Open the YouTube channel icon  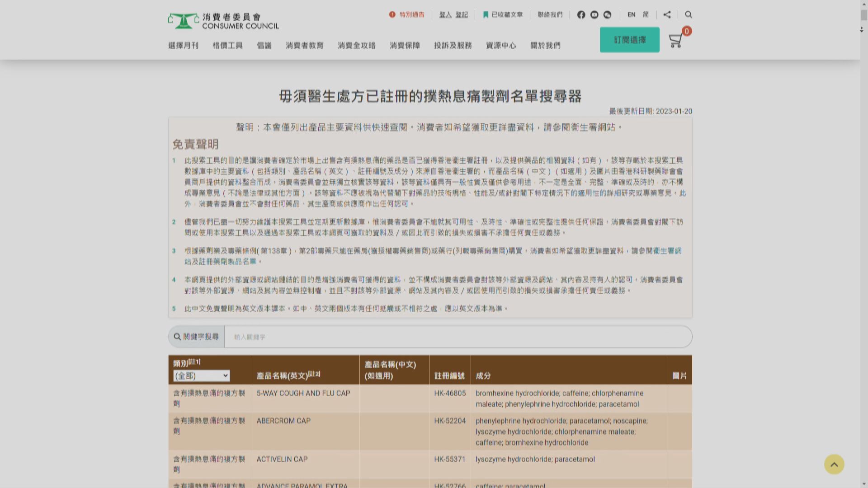[594, 14]
